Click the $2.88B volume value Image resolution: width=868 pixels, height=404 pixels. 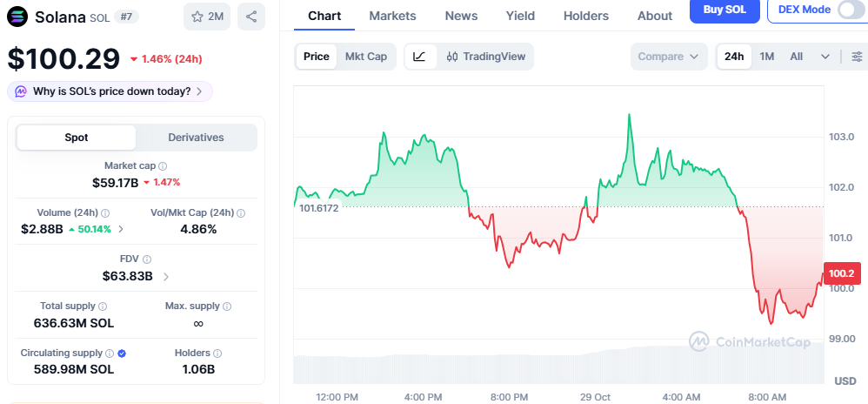point(42,229)
